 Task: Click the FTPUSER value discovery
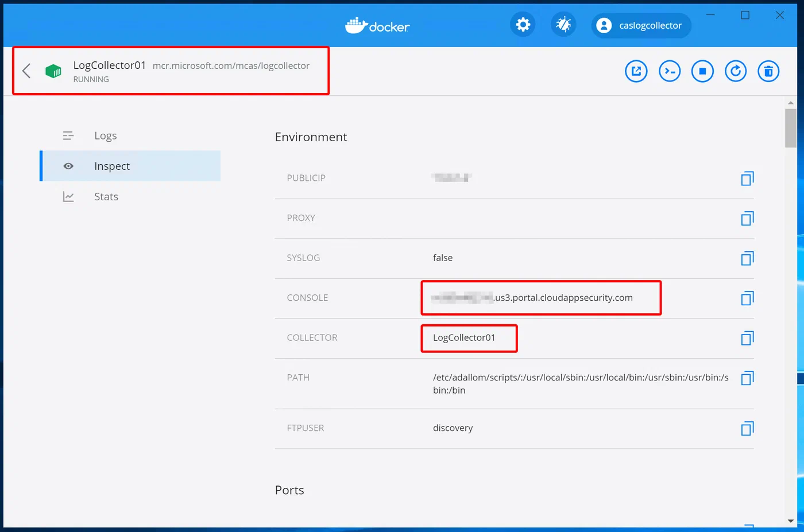point(453,428)
